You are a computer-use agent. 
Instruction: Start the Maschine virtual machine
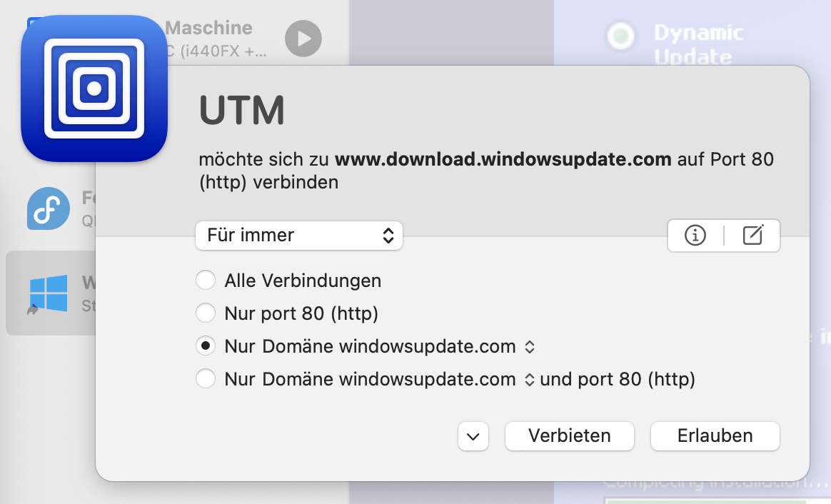[303, 39]
